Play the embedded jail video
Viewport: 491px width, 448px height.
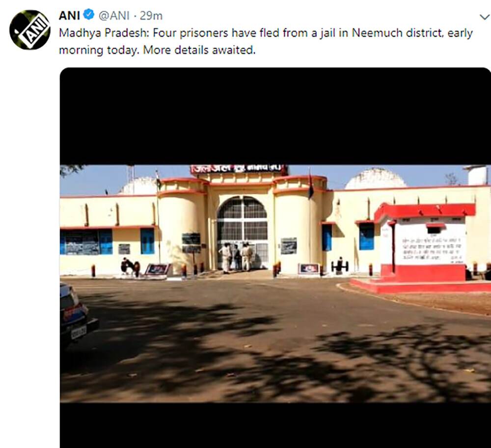(275, 258)
